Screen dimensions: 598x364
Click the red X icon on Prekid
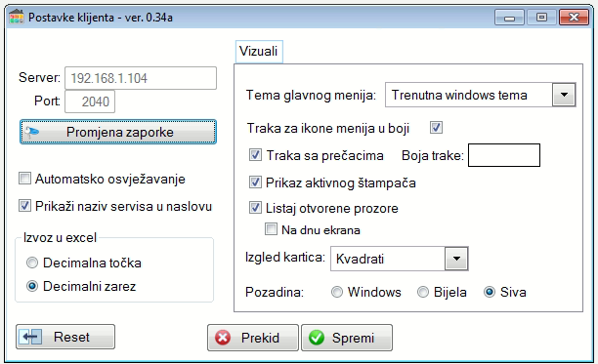click(x=223, y=338)
